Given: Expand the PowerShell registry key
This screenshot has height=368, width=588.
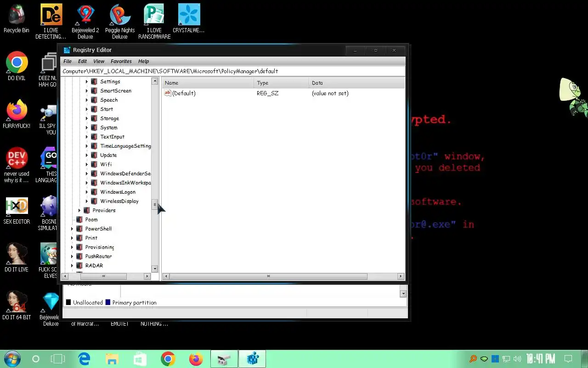Looking at the screenshot, I should [72, 229].
